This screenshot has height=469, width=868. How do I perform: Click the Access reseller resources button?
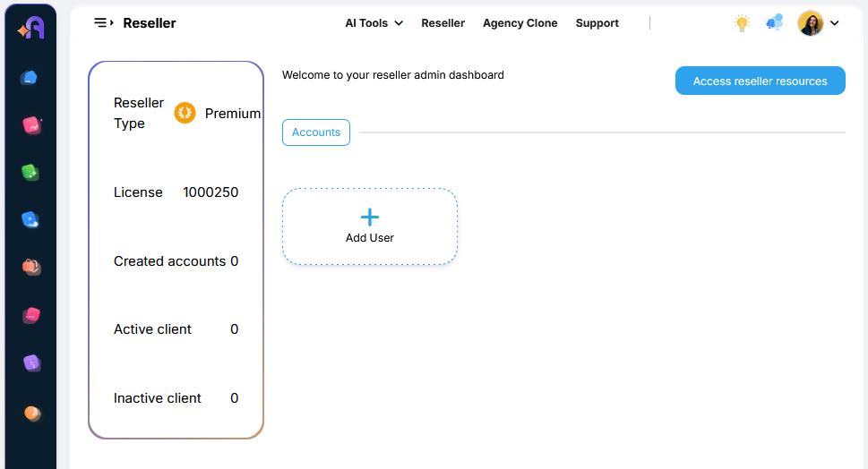coord(760,81)
